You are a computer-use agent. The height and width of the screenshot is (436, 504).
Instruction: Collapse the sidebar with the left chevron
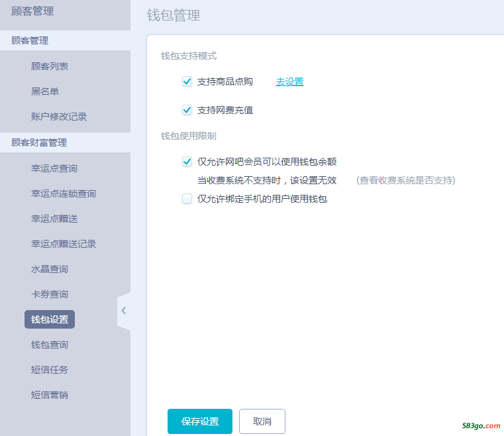coord(124,311)
